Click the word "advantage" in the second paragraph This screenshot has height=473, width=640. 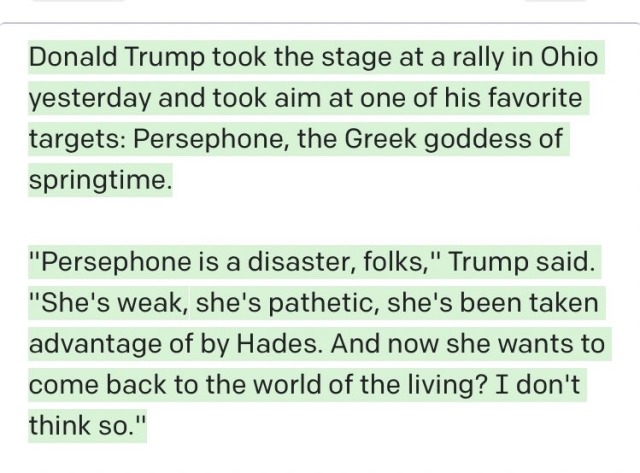(93, 345)
